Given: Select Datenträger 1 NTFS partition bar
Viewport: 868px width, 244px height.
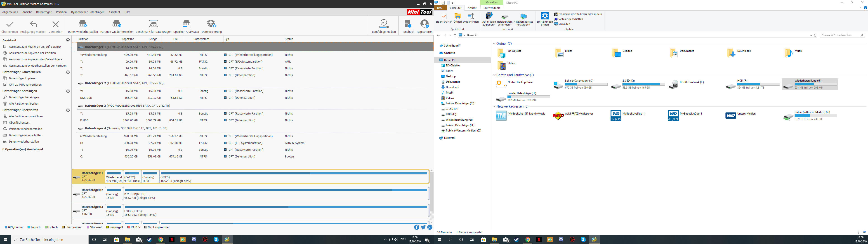Looking at the screenshot, I should (293, 177).
